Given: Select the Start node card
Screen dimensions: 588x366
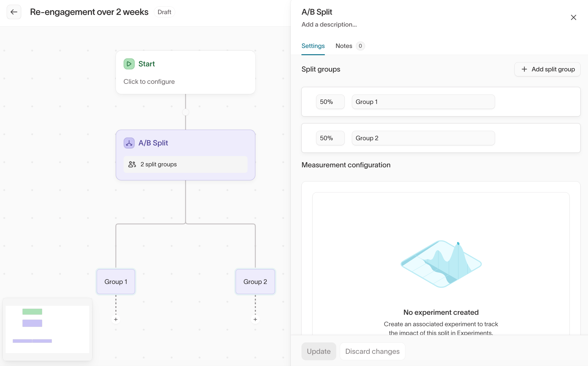Looking at the screenshot, I should pyautogui.click(x=186, y=72).
